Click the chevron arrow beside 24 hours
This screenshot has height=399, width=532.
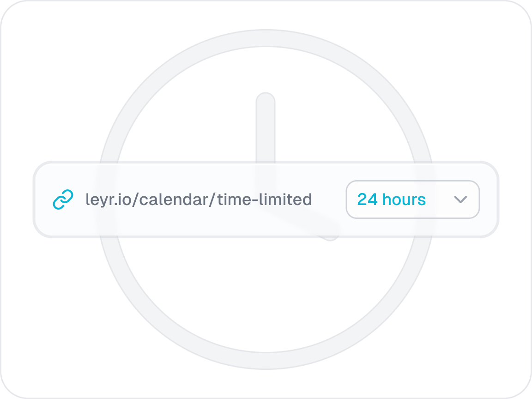460,199
